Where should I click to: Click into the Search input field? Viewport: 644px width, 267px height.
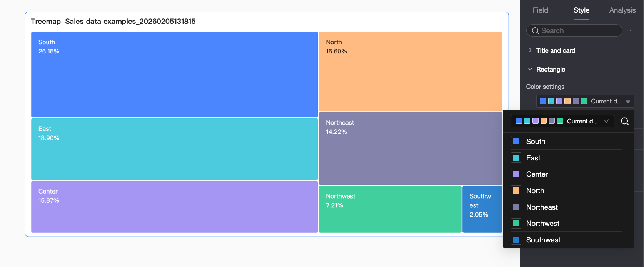pyautogui.click(x=574, y=30)
